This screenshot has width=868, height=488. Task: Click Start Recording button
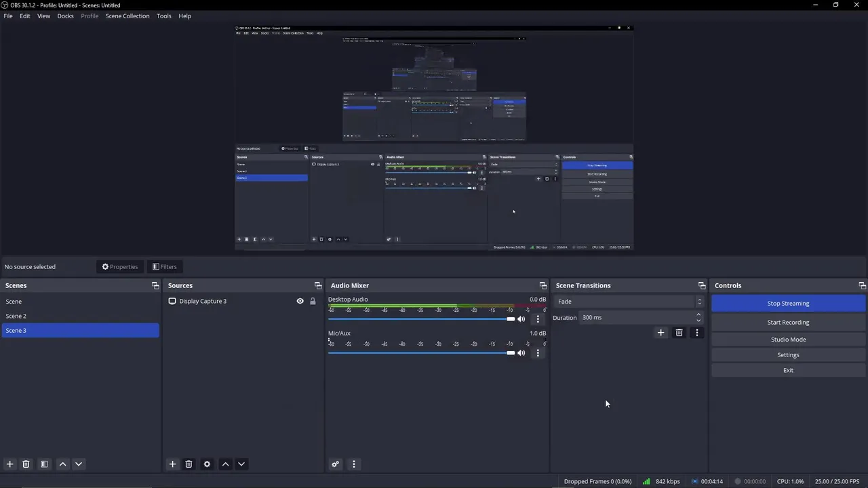pos(788,322)
